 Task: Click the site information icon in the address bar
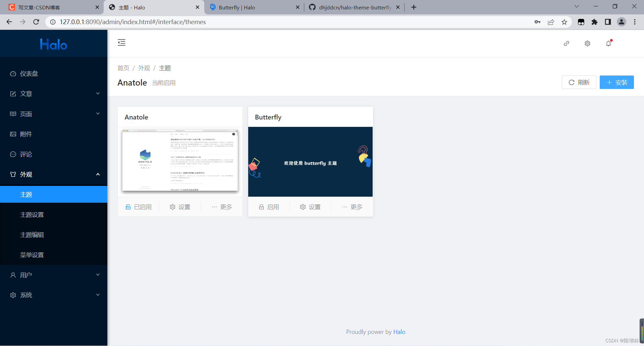point(53,22)
